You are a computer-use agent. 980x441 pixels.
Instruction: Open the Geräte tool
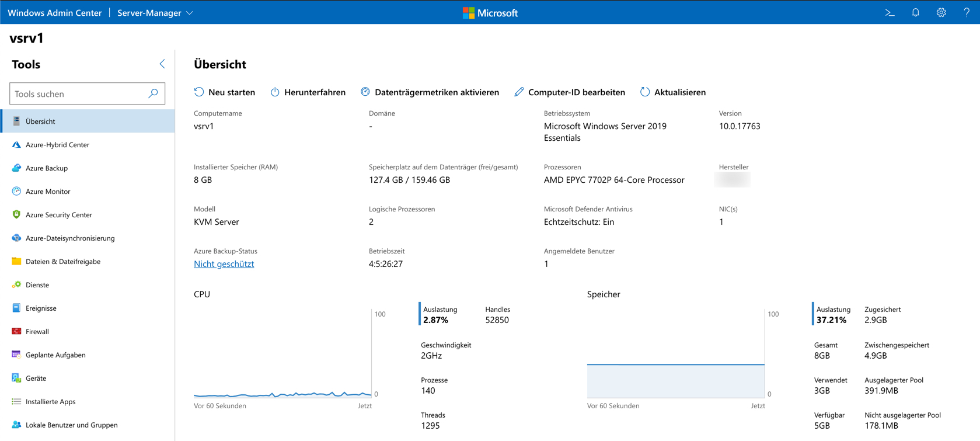point(88,378)
